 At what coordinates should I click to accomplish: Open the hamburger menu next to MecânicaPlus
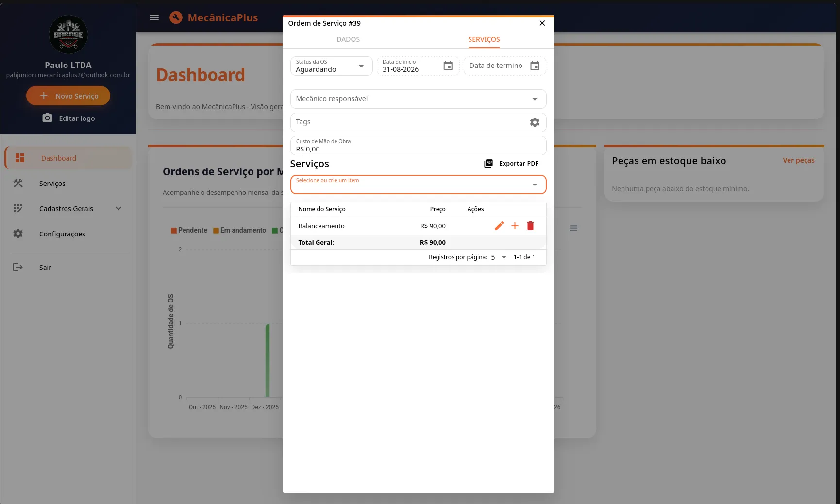pyautogui.click(x=154, y=17)
